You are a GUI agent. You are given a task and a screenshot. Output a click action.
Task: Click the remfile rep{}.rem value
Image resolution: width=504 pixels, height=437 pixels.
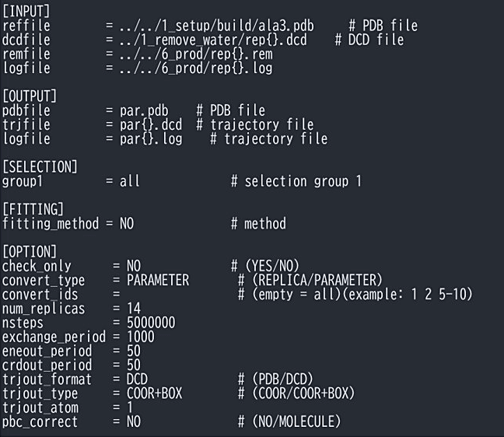pos(196,54)
